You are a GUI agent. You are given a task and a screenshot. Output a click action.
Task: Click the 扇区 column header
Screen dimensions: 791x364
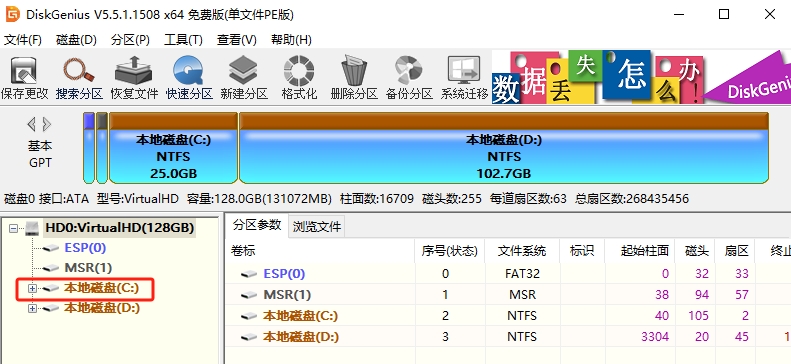[x=735, y=251]
